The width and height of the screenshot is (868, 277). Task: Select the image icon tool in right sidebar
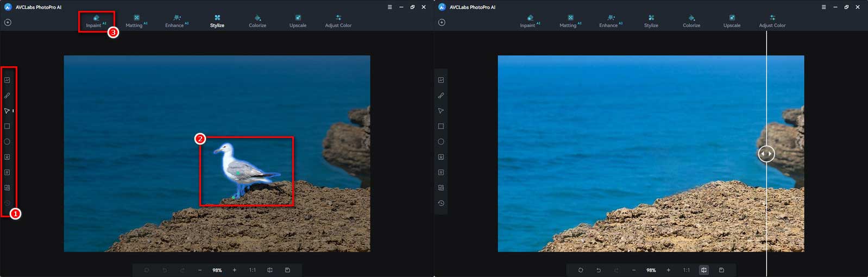(x=441, y=80)
